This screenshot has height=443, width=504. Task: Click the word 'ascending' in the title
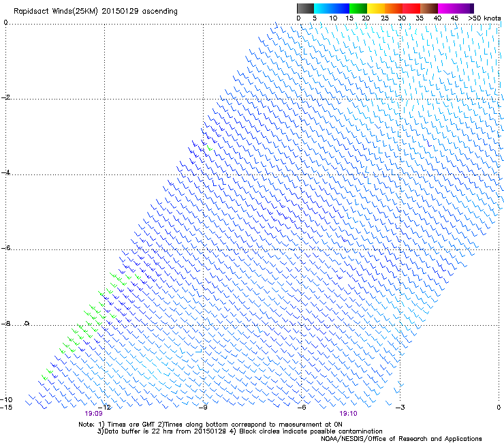[x=160, y=12]
